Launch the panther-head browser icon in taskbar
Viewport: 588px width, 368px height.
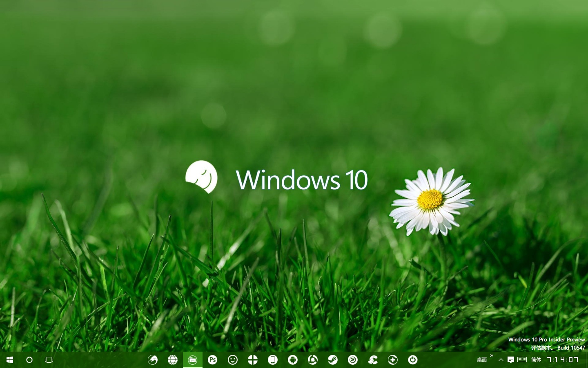[x=153, y=360]
